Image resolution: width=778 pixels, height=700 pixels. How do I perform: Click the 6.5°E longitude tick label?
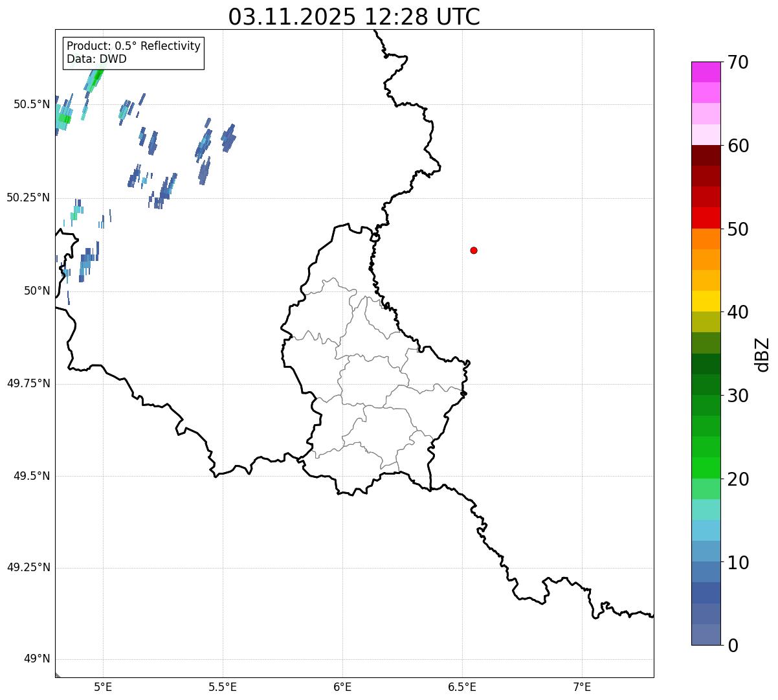click(x=462, y=686)
